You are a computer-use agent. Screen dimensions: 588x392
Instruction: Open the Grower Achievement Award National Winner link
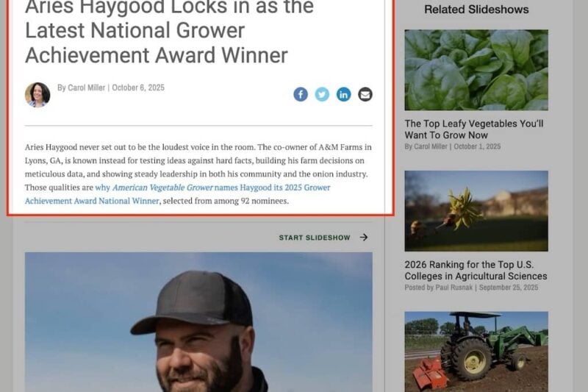click(177, 194)
